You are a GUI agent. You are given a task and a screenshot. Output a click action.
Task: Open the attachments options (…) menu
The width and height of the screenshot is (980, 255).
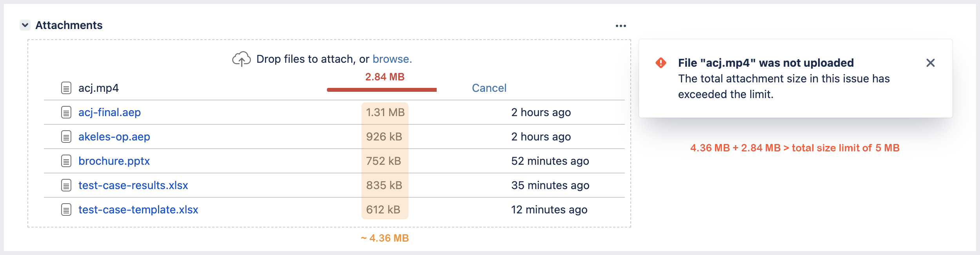coord(621,25)
